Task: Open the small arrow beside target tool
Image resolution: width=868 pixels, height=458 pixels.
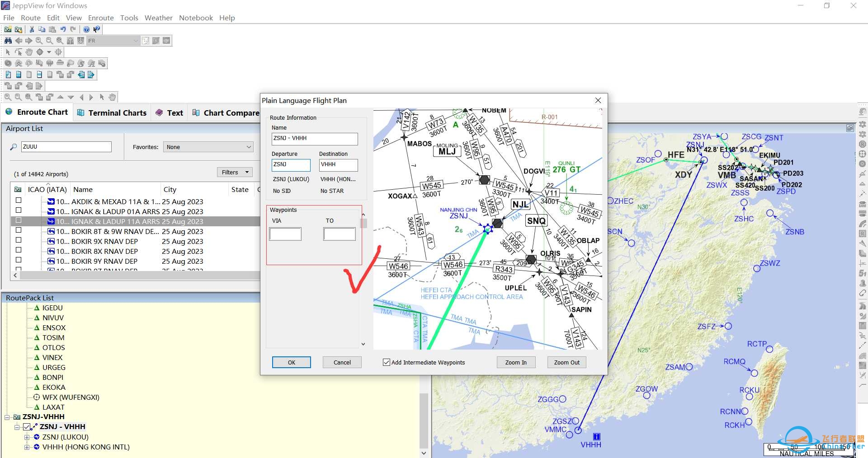Action: click(49, 52)
